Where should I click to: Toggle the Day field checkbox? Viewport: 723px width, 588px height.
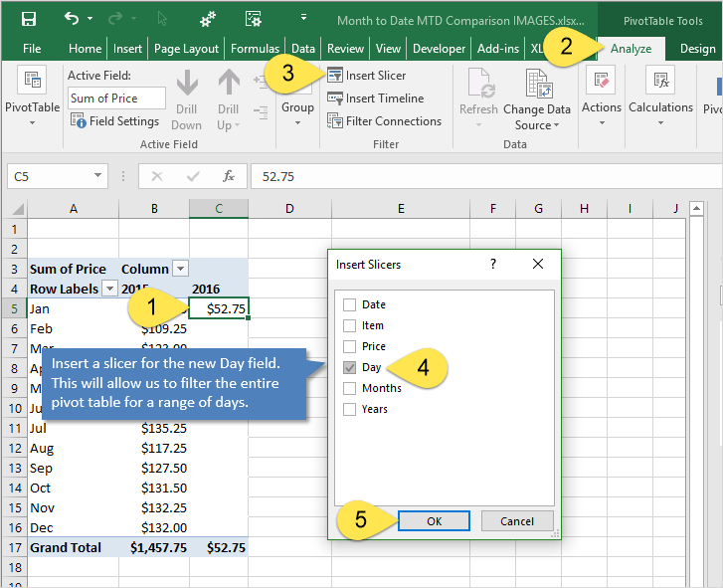point(349,367)
